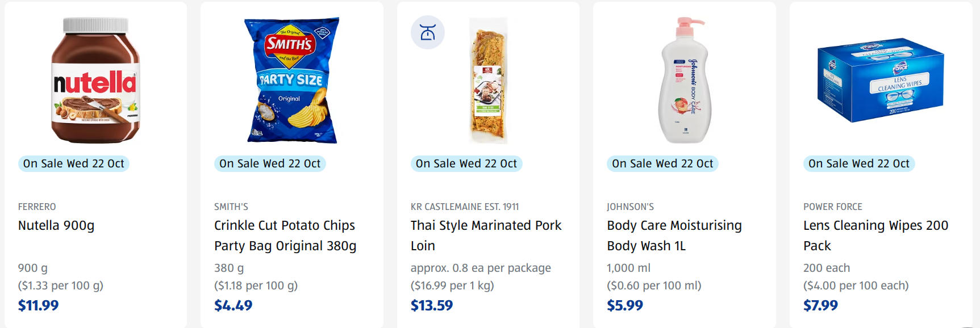Click the Smith's Party Size chips image
The width and height of the screenshot is (980, 328).
(x=292, y=81)
